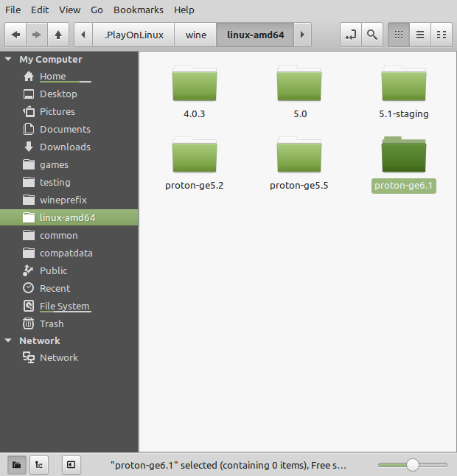
Task: Collapse the Network section
Action: pyautogui.click(x=9, y=340)
